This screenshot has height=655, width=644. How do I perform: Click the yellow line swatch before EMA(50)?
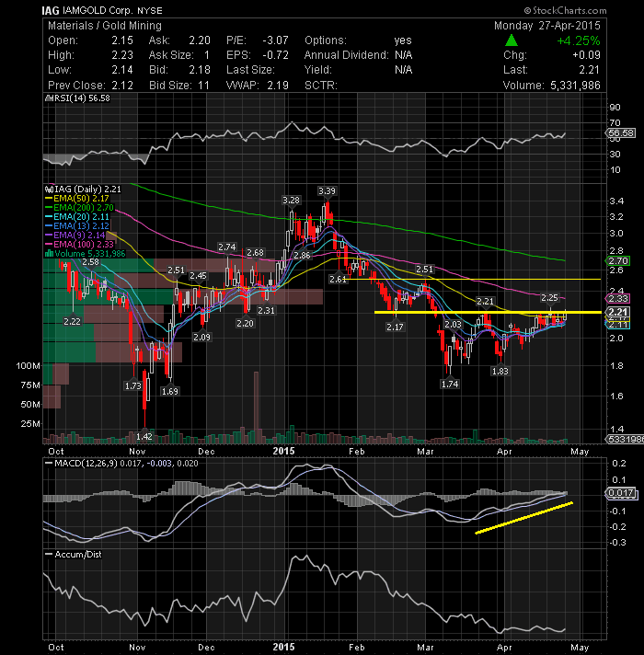tap(49, 199)
